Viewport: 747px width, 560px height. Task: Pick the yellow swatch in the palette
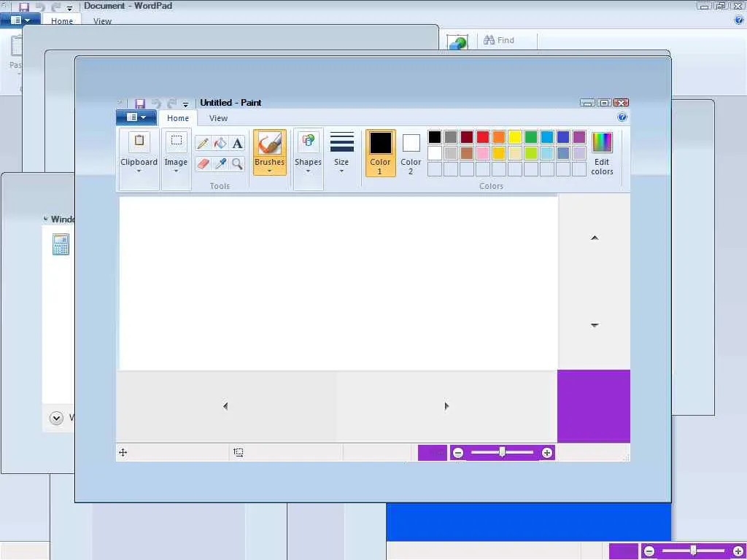tap(515, 137)
